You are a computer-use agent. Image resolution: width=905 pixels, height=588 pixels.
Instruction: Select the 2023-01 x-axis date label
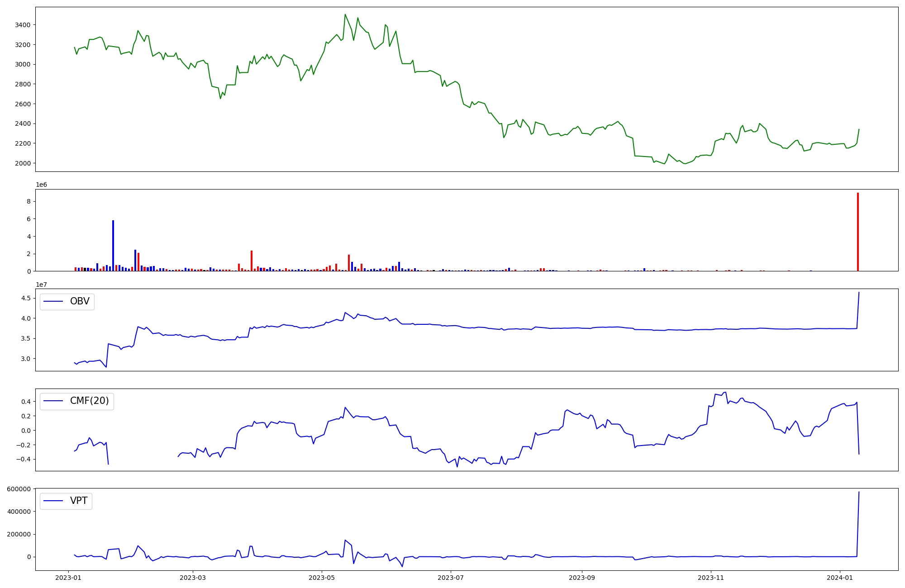(68, 577)
